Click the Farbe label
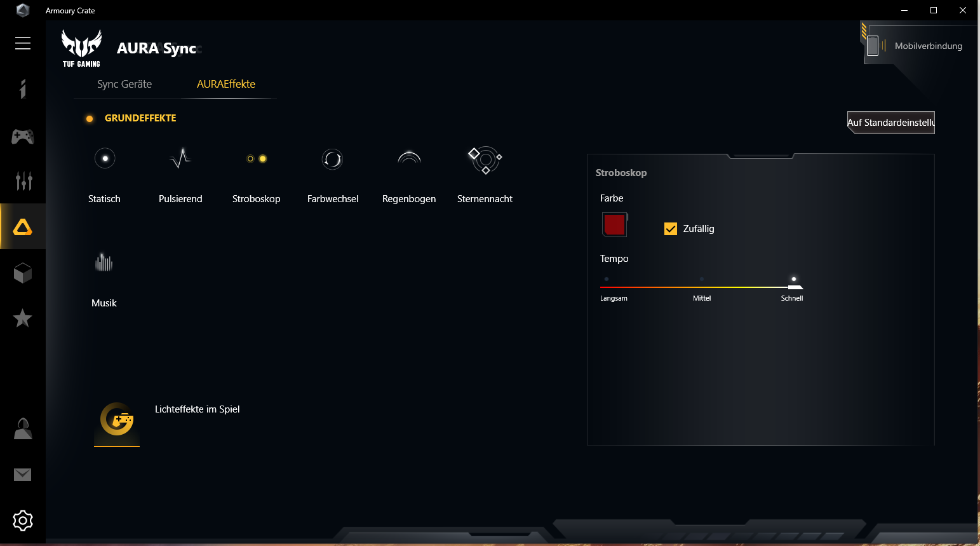980x546 pixels. click(x=612, y=198)
